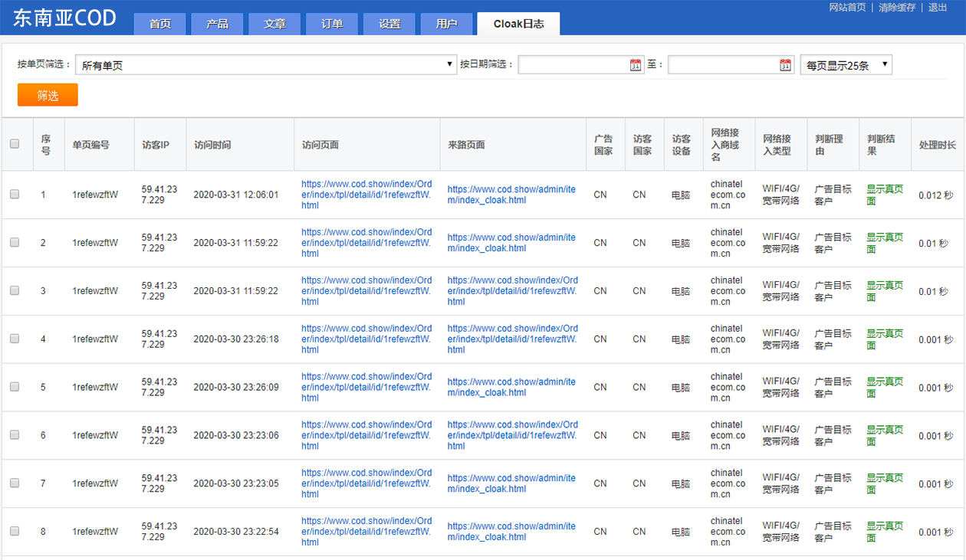Click row 5 network type WIFI/4G/宽带网络
Viewport: 966px width, 560px height.
(x=780, y=387)
